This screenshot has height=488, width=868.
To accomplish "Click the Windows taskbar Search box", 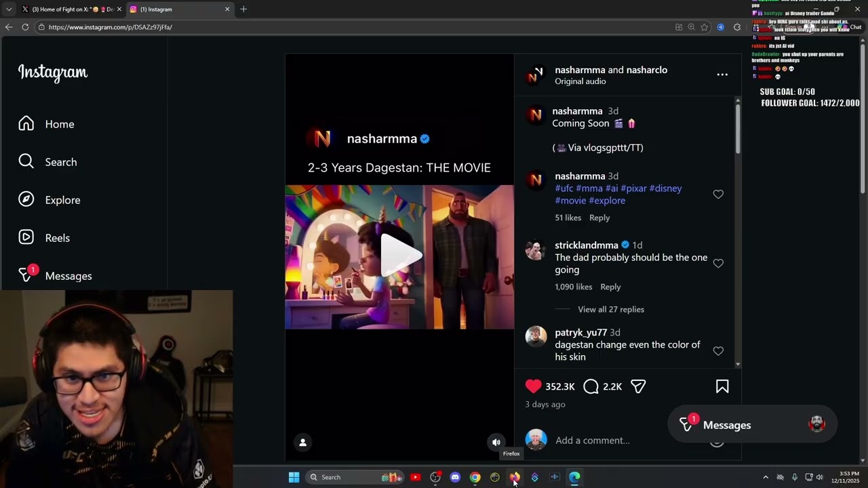I will pos(355,477).
